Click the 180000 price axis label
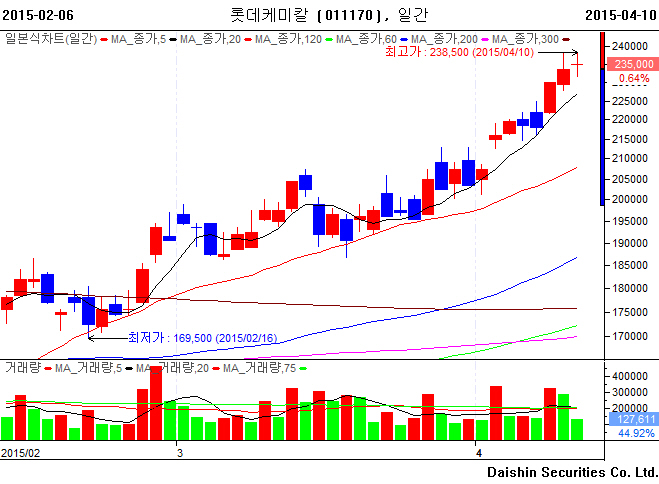 click(630, 288)
